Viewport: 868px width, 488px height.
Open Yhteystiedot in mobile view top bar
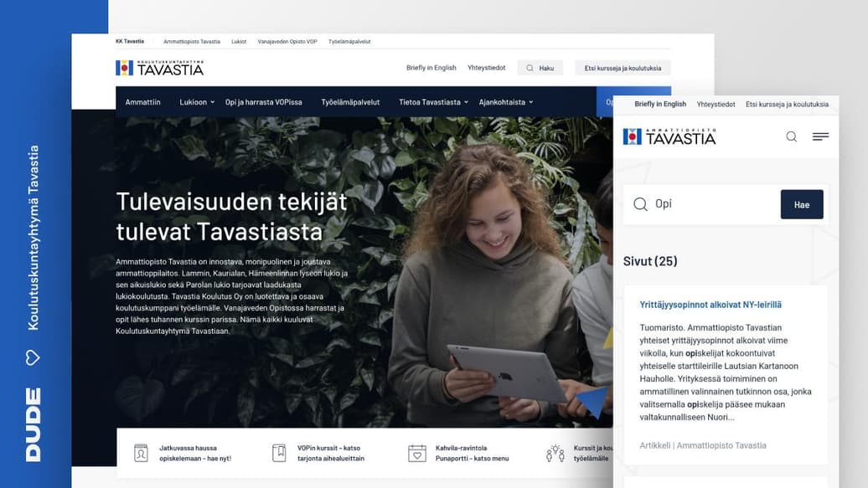click(x=716, y=104)
